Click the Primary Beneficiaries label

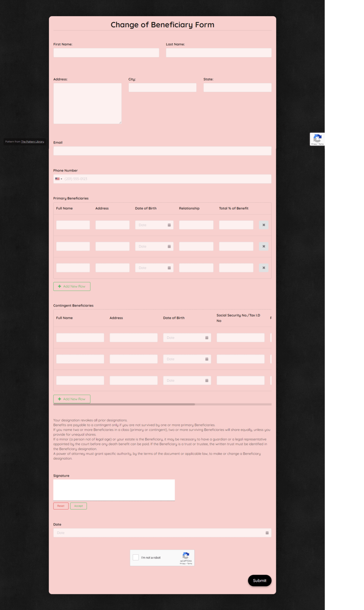(71, 198)
